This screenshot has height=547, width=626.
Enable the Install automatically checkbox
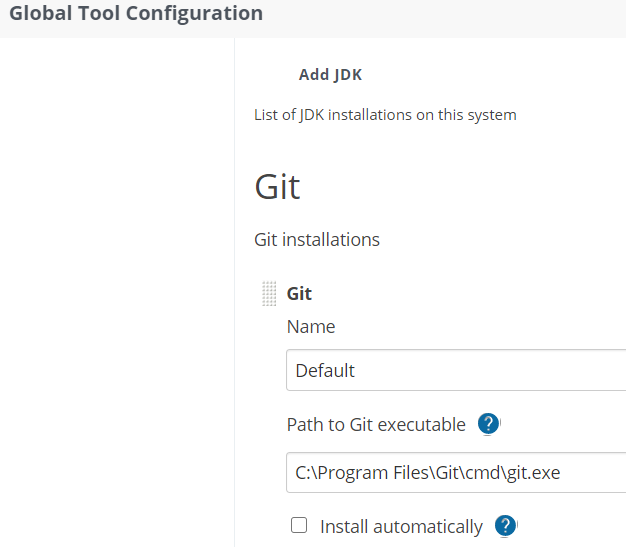coord(298,525)
